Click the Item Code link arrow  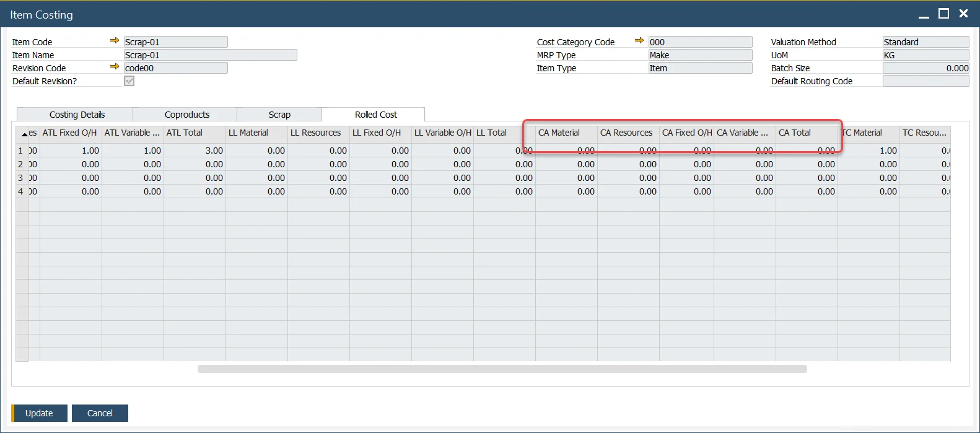pyautogui.click(x=115, y=41)
